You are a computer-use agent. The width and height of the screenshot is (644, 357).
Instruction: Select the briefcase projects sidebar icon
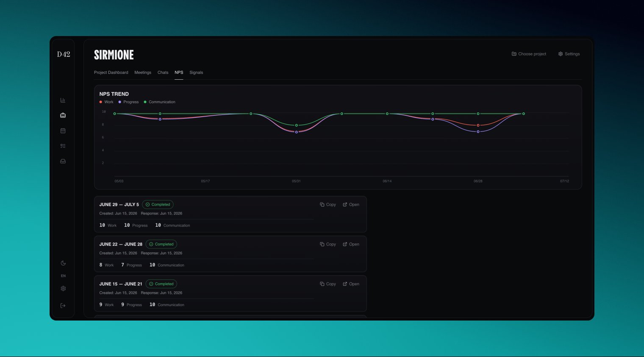click(63, 115)
